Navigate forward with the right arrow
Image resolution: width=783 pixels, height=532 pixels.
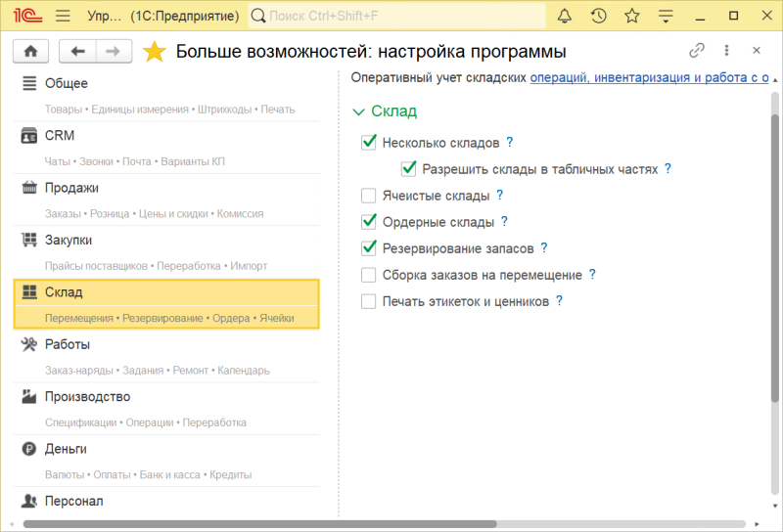[114, 51]
